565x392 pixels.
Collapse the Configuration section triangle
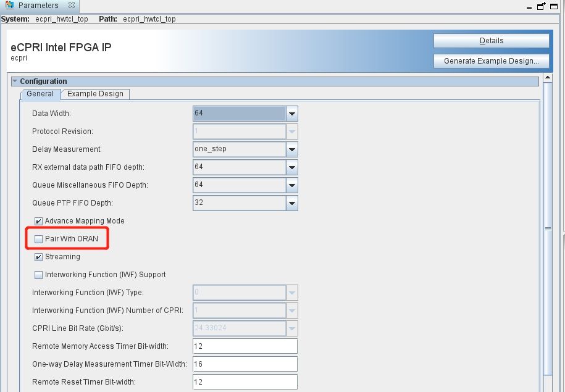coord(15,81)
